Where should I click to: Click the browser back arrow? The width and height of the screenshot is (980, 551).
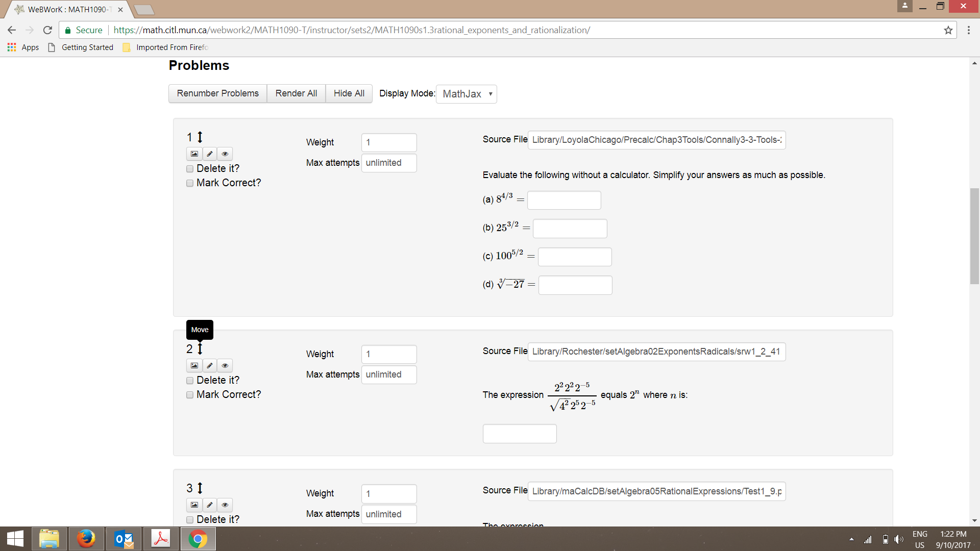(x=12, y=30)
